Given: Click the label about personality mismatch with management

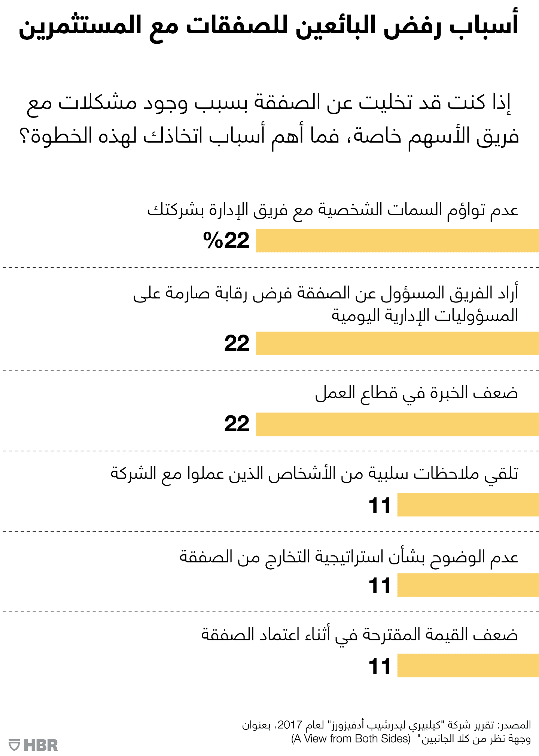Looking at the screenshot, I should pos(332,210).
